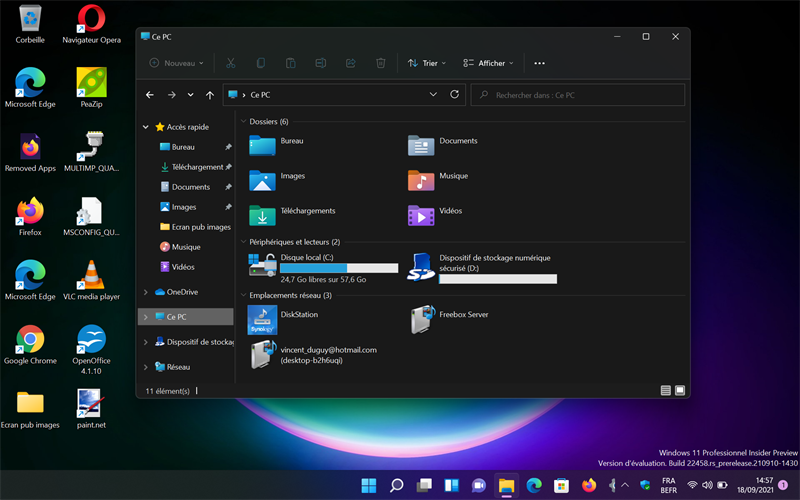Open the Trier sort dropdown
Image resolution: width=800 pixels, height=500 pixels.
(x=426, y=63)
